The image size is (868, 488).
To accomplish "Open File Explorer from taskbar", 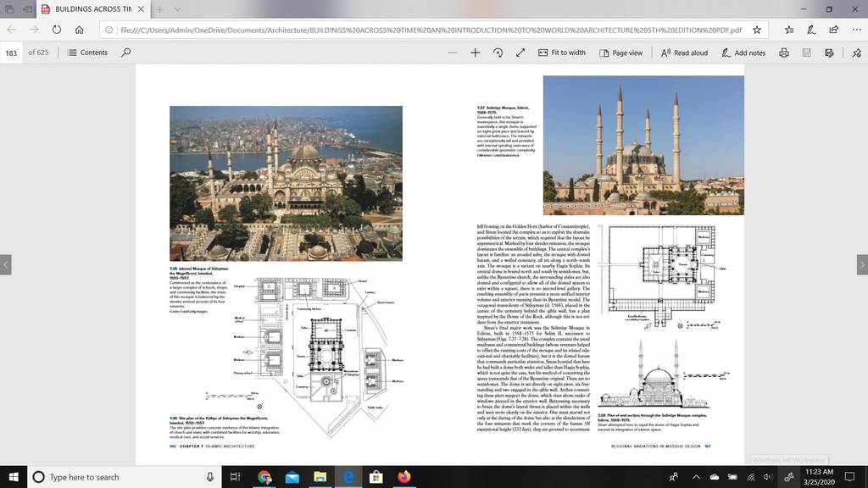I will [x=320, y=477].
